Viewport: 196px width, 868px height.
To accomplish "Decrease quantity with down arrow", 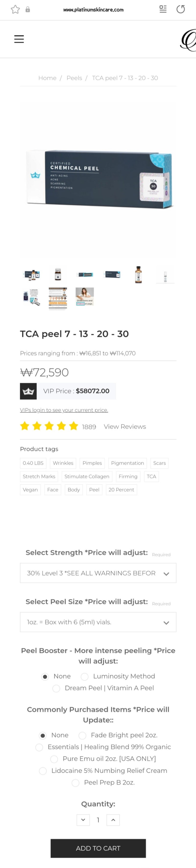I will [x=83, y=820].
